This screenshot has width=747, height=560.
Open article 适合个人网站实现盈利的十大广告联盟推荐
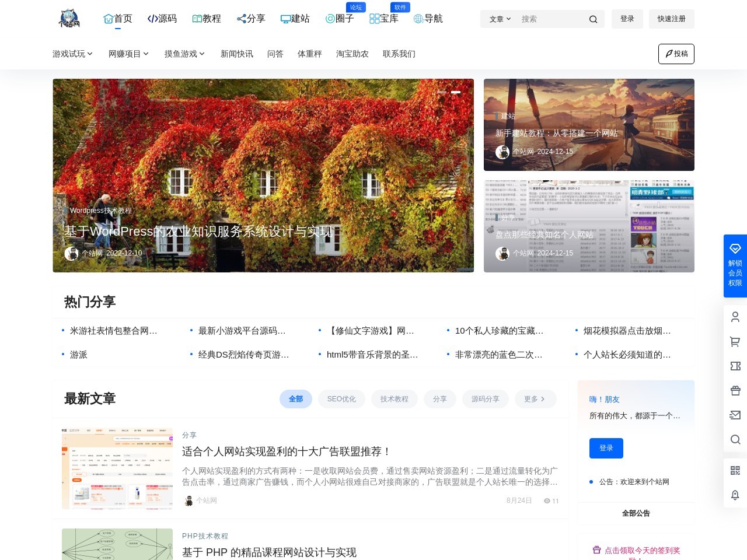tap(287, 452)
